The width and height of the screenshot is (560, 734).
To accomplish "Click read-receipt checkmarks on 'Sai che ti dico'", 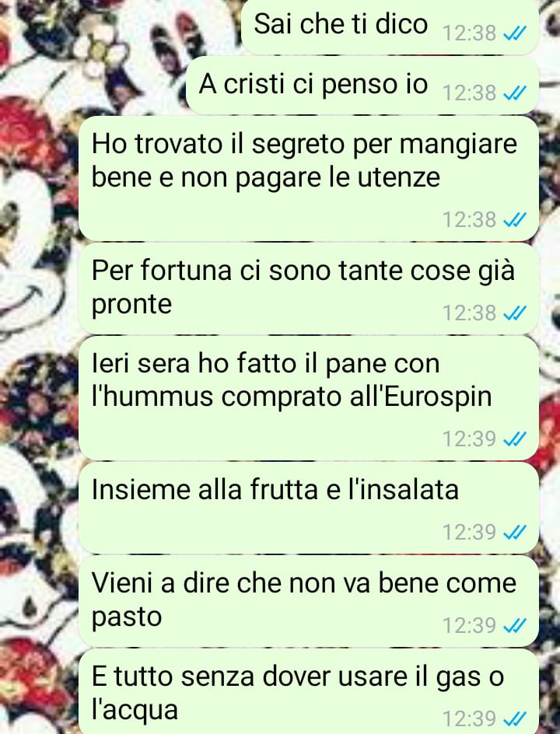I will (515, 33).
